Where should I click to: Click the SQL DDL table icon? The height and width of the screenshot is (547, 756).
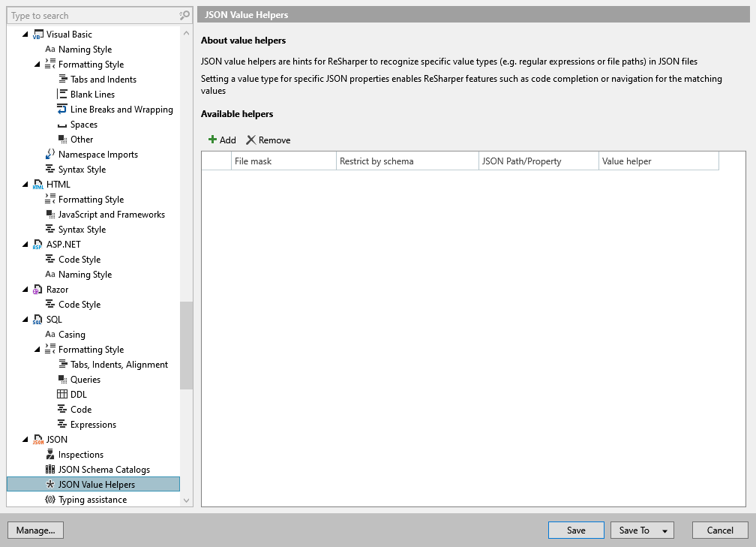[62, 395]
